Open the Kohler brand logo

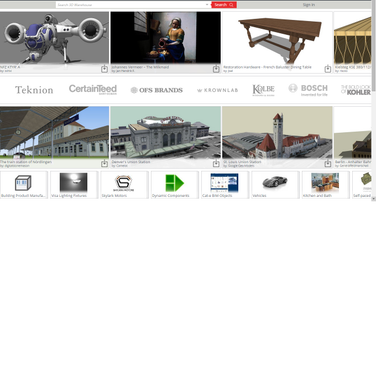(x=356, y=90)
